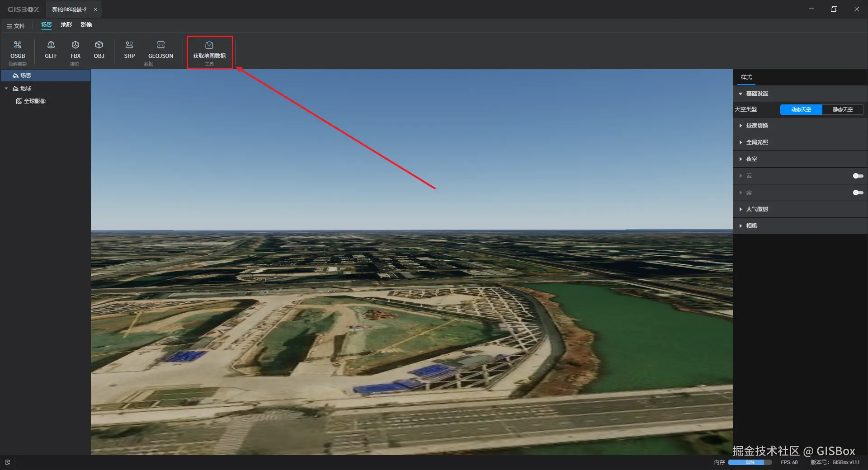Screen dimensions: 868x470
Task: Select 动态天空 sky type
Action: click(x=801, y=109)
